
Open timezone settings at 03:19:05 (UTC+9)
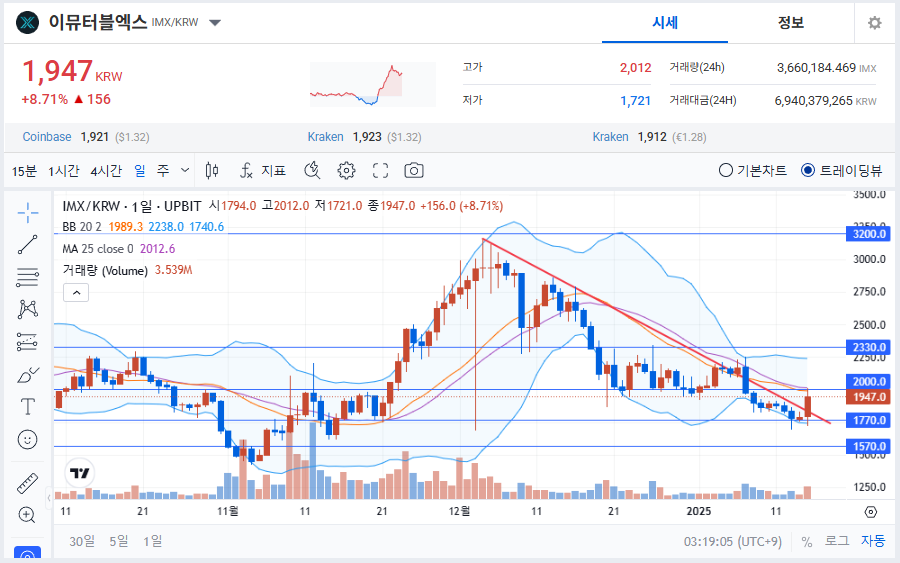[x=732, y=542]
